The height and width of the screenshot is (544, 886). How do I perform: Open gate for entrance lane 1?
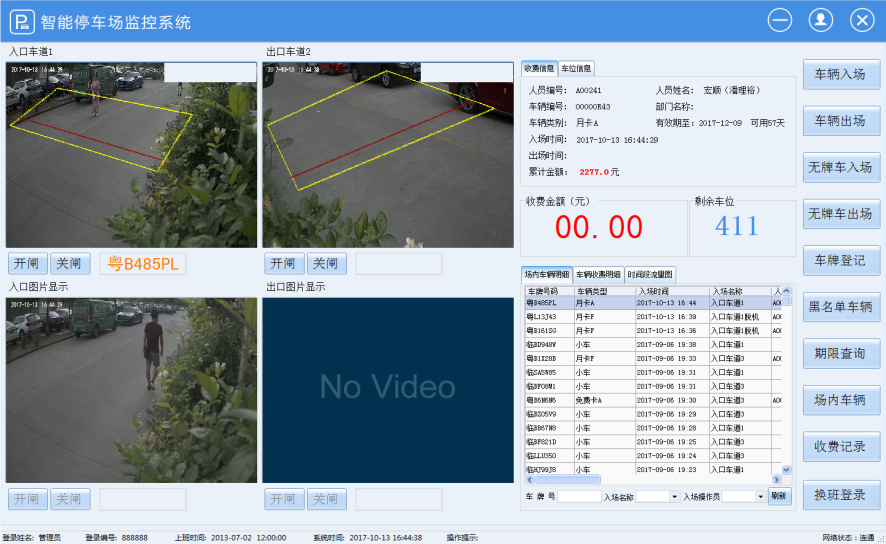click(x=27, y=264)
